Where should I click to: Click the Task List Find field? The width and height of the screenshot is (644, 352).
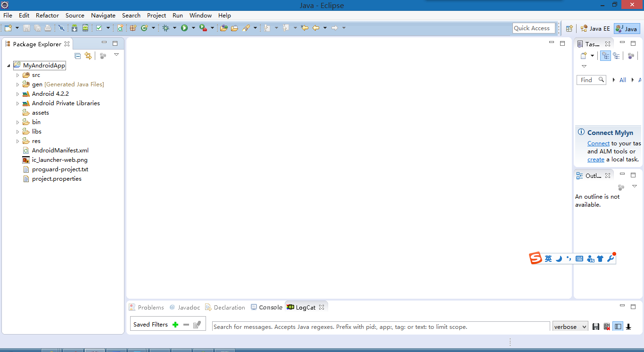pos(591,80)
